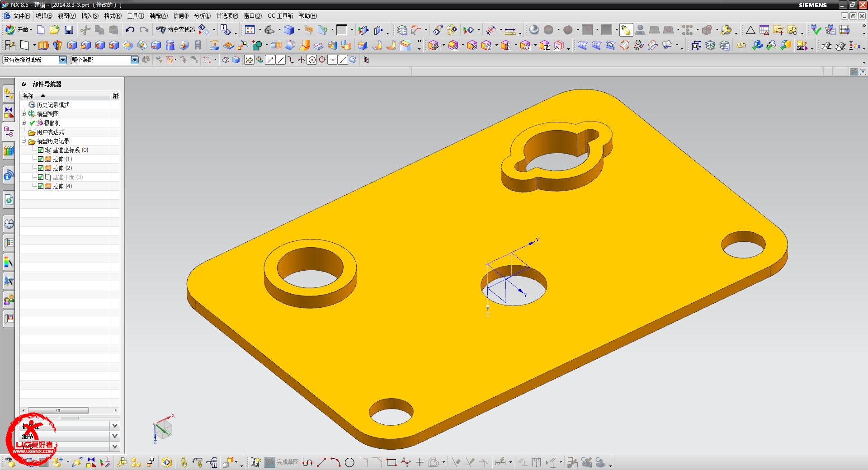Expand the 模型视图 tree node

24,114
